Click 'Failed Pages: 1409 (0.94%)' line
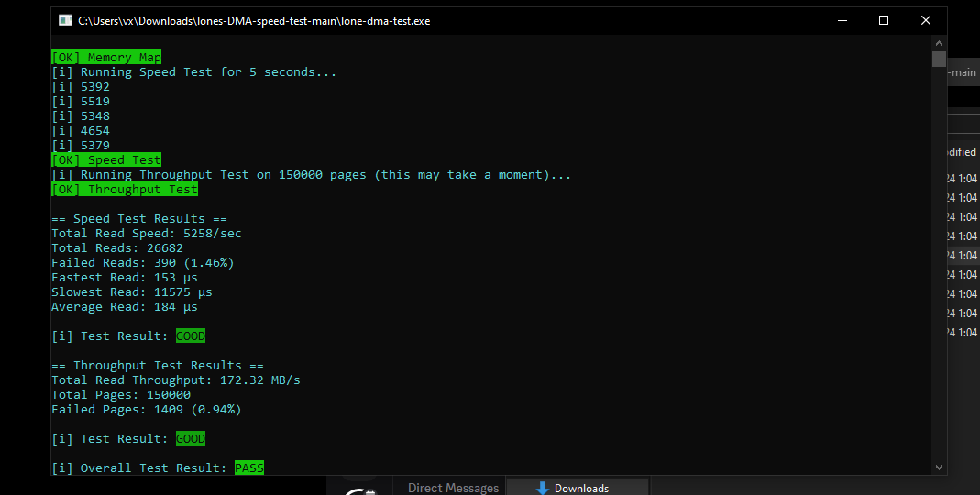This screenshot has width=980, height=495. tap(147, 410)
